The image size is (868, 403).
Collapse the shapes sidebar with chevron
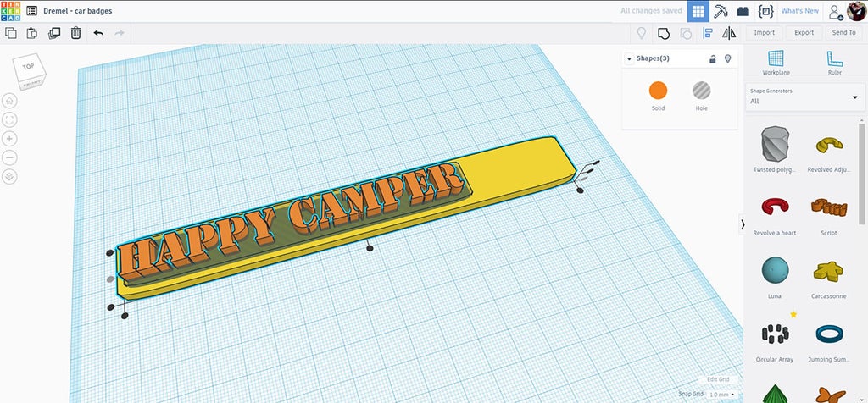(x=743, y=224)
